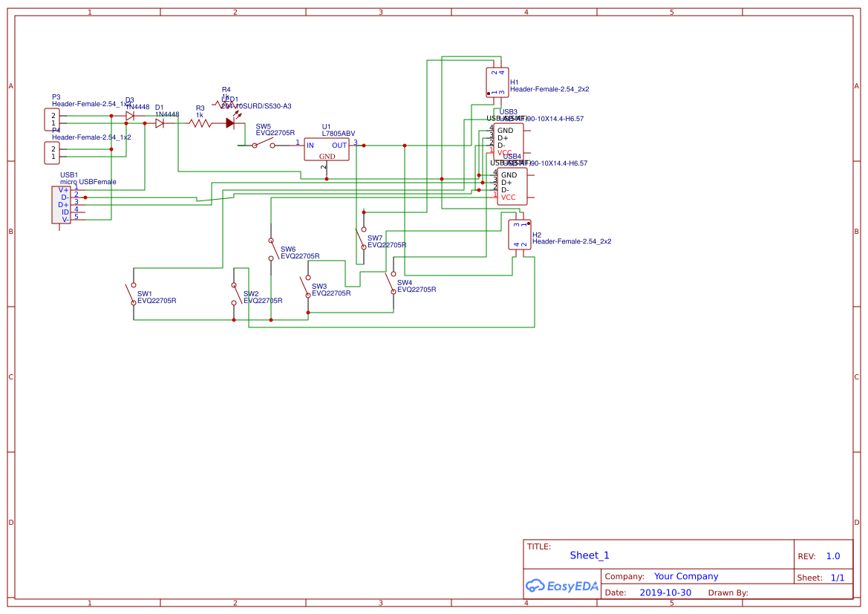
Task: Click the TITLE: label
Action: pyautogui.click(x=538, y=546)
